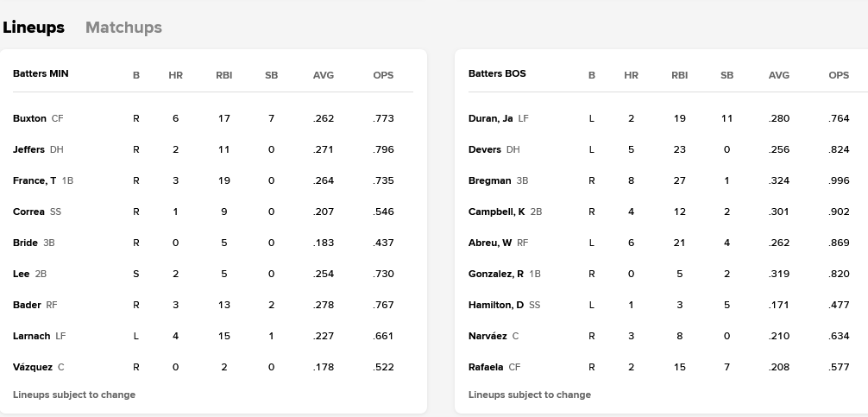This screenshot has width=868, height=417.
Task: Select Correa in the MIN batters list
Action: [x=28, y=212]
